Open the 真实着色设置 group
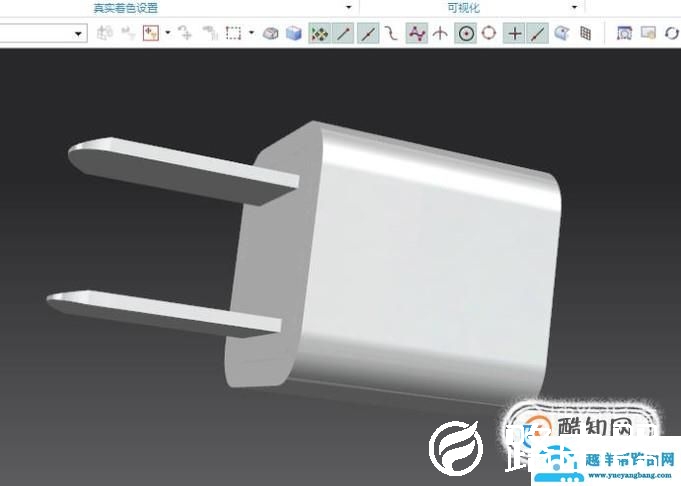 (126, 7)
